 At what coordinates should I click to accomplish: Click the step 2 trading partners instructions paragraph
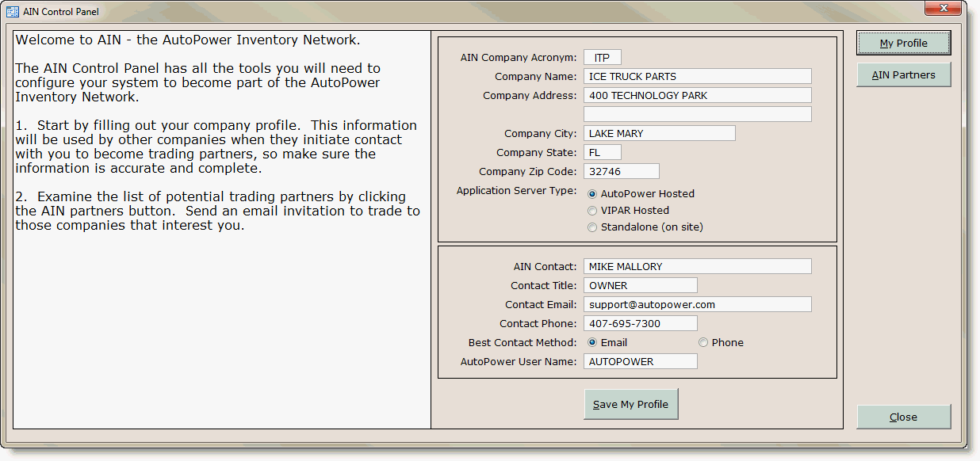pyautogui.click(x=218, y=211)
